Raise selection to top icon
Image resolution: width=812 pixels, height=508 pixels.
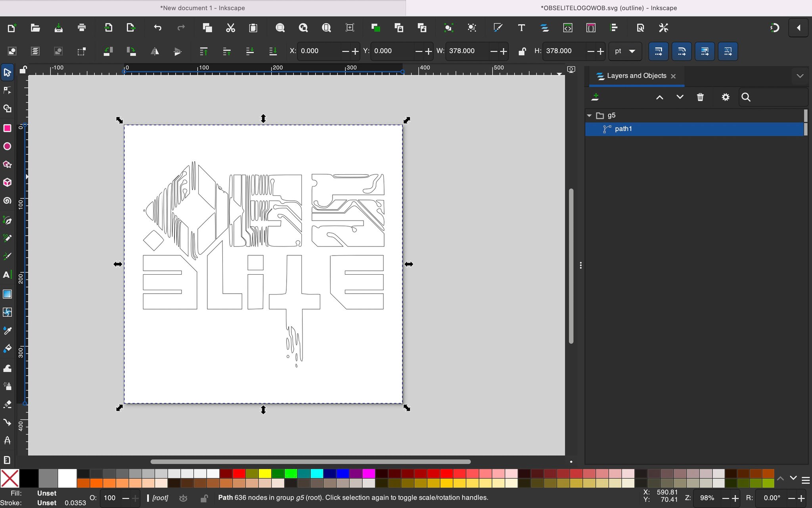[x=204, y=51]
